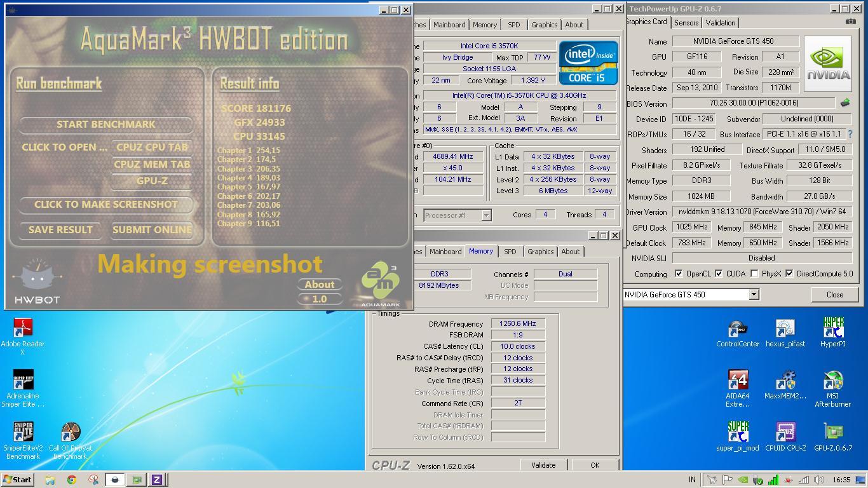Open SPD tab in upper CPU-Z window
The image size is (868, 488).
513,25
